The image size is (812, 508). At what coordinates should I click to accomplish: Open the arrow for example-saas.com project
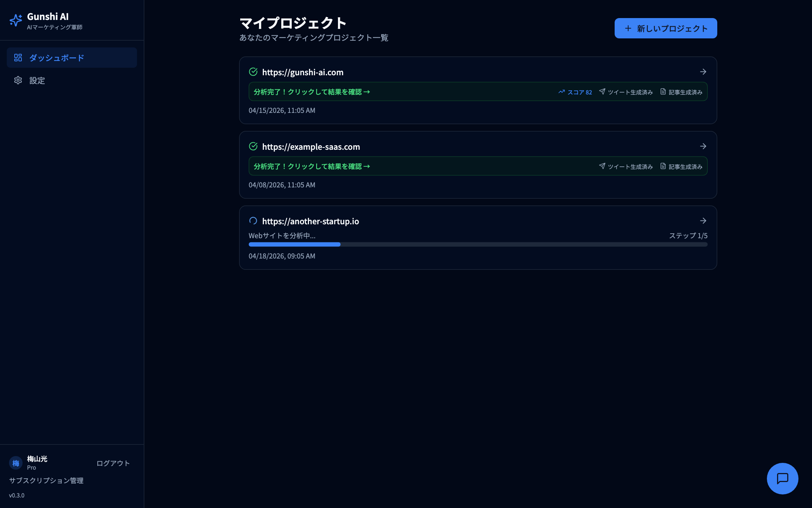click(704, 146)
